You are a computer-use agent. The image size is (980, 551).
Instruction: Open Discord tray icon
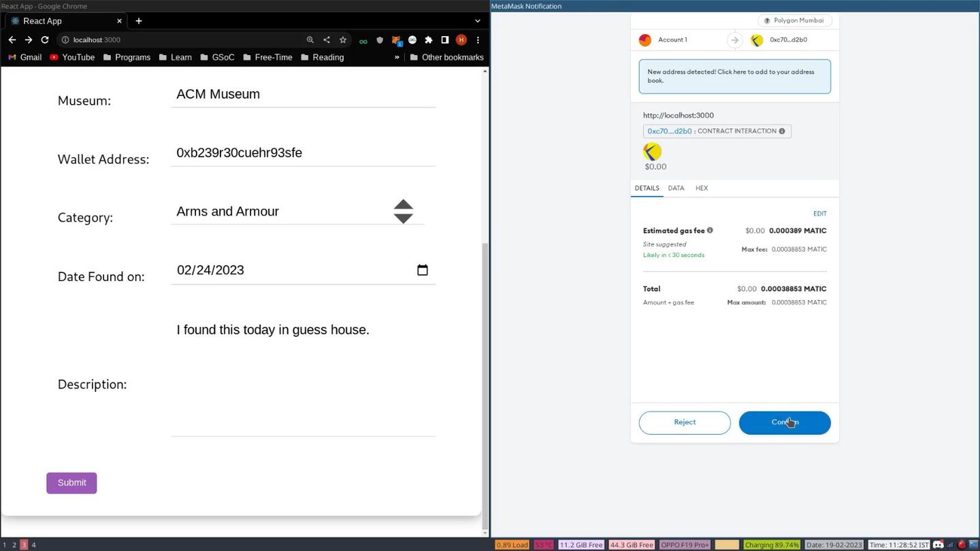coord(938,545)
